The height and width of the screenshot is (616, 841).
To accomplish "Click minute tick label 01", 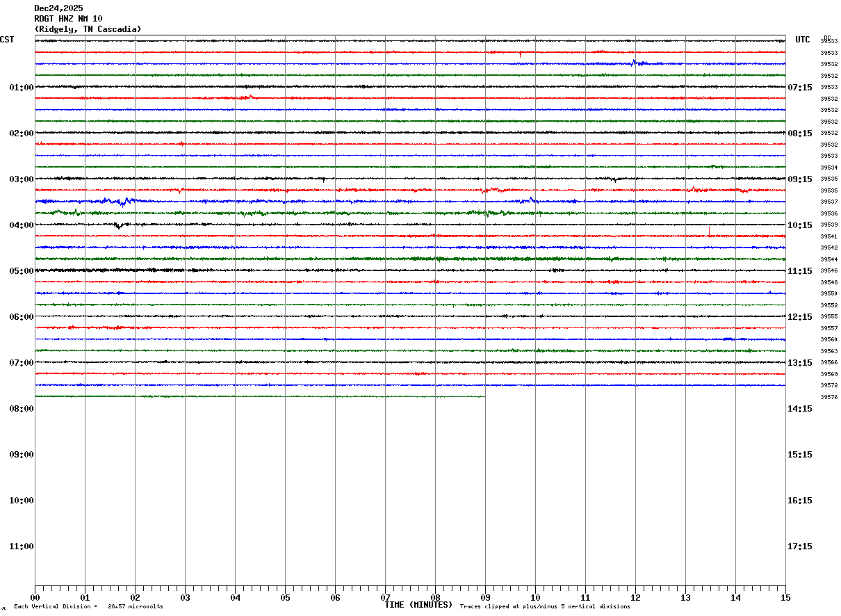I will pos(85,597).
